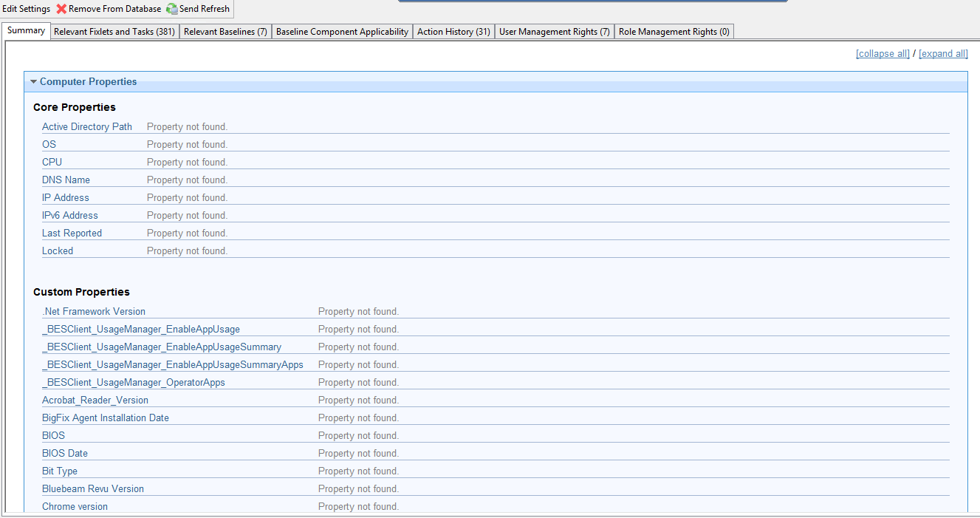This screenshot has height=518, width=980.
Task: Open Edit Settings
Action: click(27, 9)
